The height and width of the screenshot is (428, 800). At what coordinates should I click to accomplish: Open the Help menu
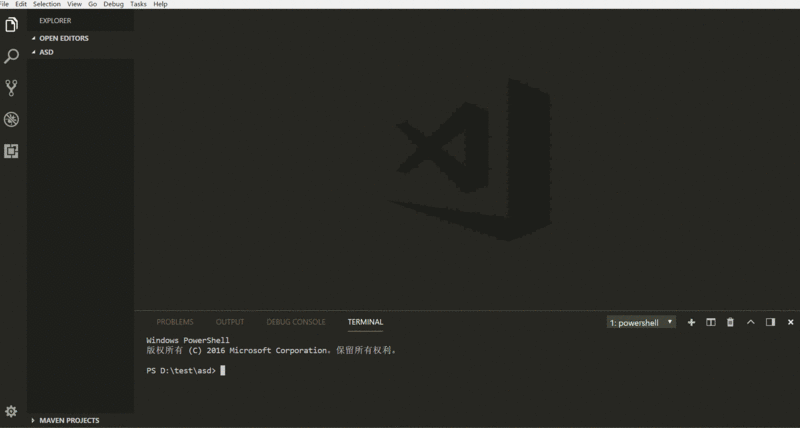160,4
